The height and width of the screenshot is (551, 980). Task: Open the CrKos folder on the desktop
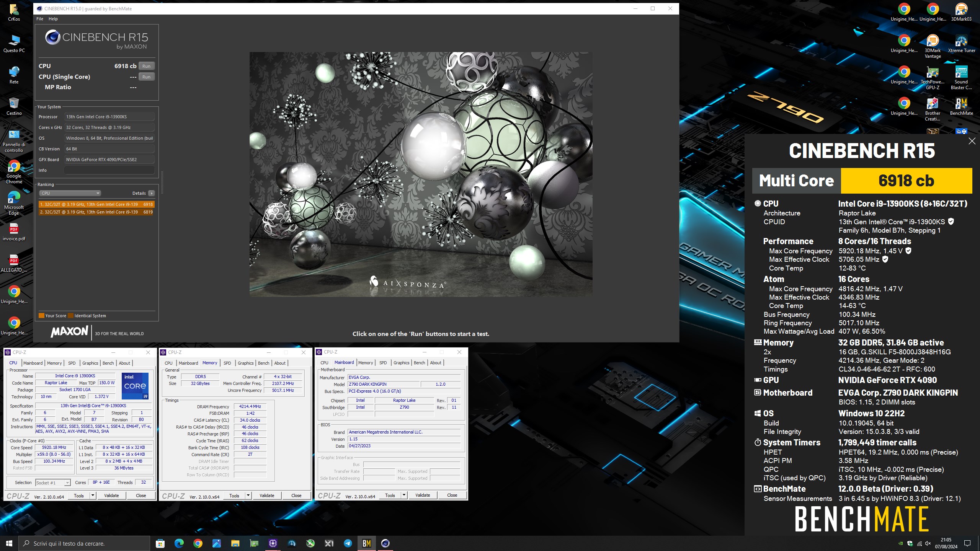click(x=14, y=12)
